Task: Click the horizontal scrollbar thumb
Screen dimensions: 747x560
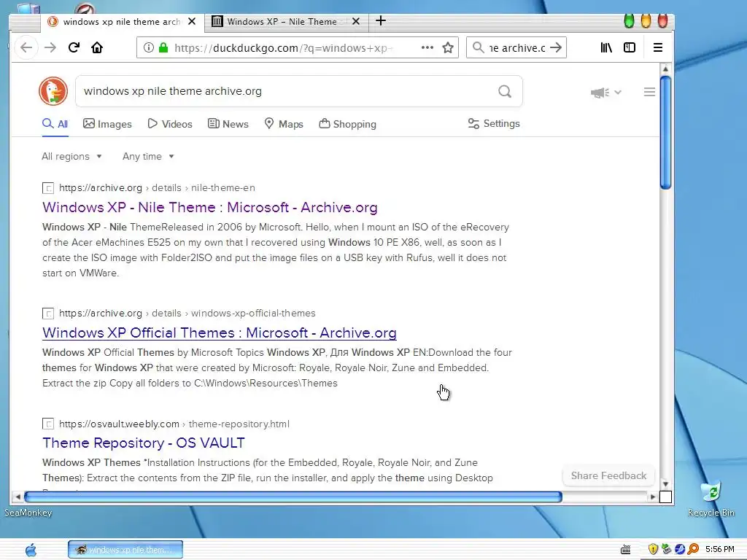Action: click(x=293, y=497)
